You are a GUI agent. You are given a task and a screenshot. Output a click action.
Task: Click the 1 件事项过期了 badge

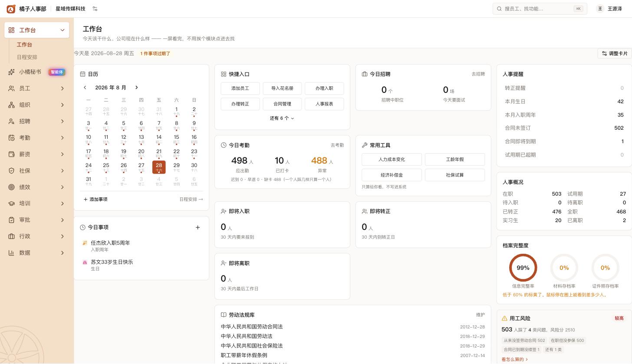(155, 54)
